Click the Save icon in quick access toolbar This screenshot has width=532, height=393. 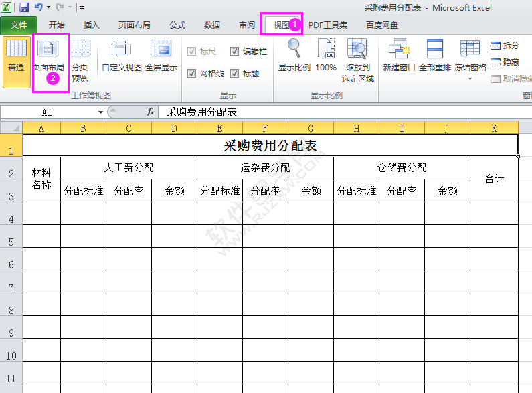tap(23, 7)
